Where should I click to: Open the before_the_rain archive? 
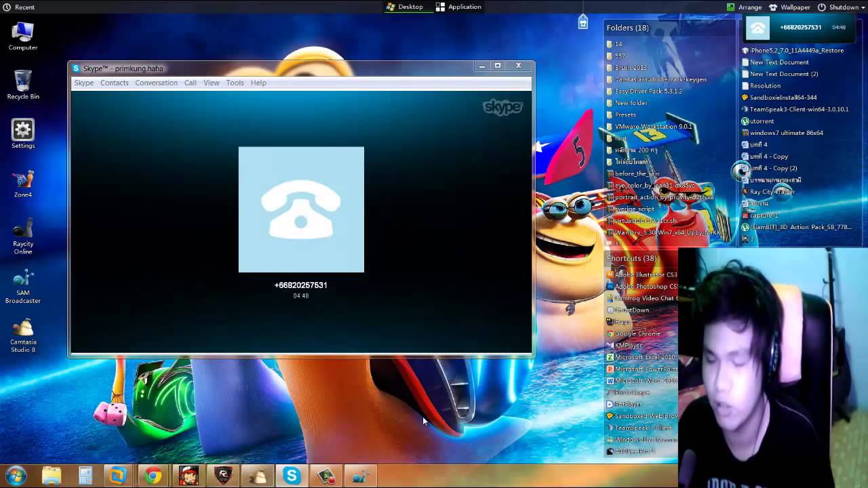(633, 174)
